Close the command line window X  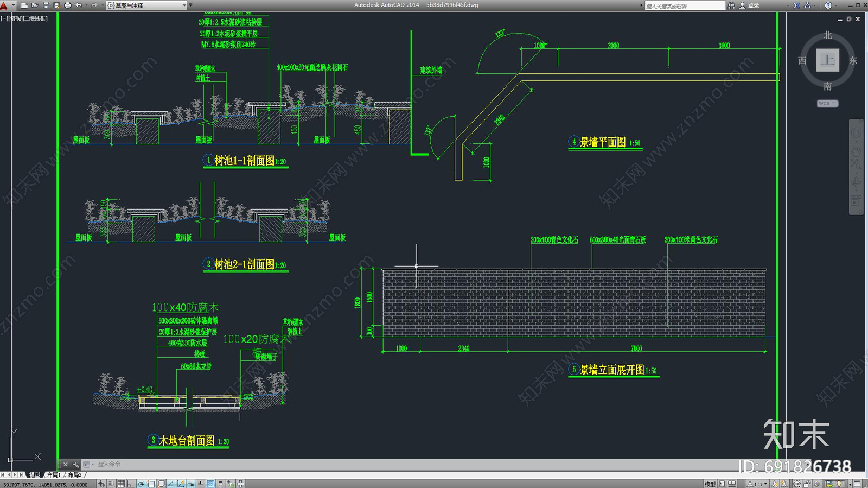tap(66, 464)
